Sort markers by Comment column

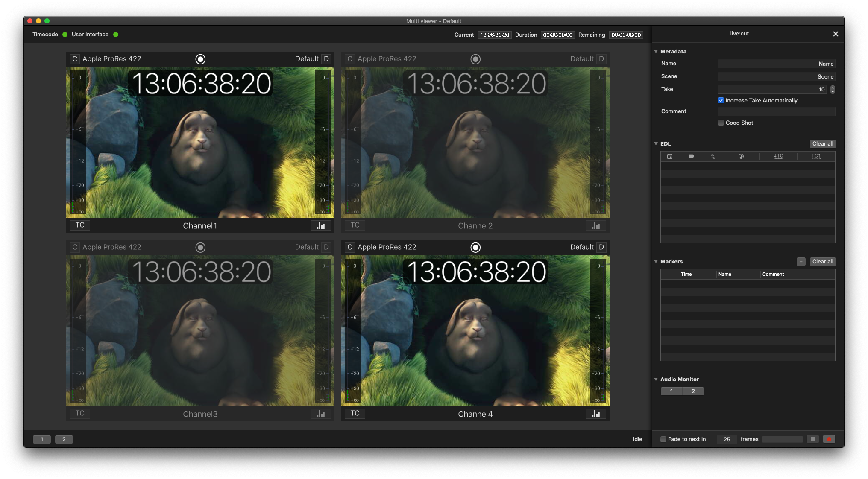click(x=798, y=275)
